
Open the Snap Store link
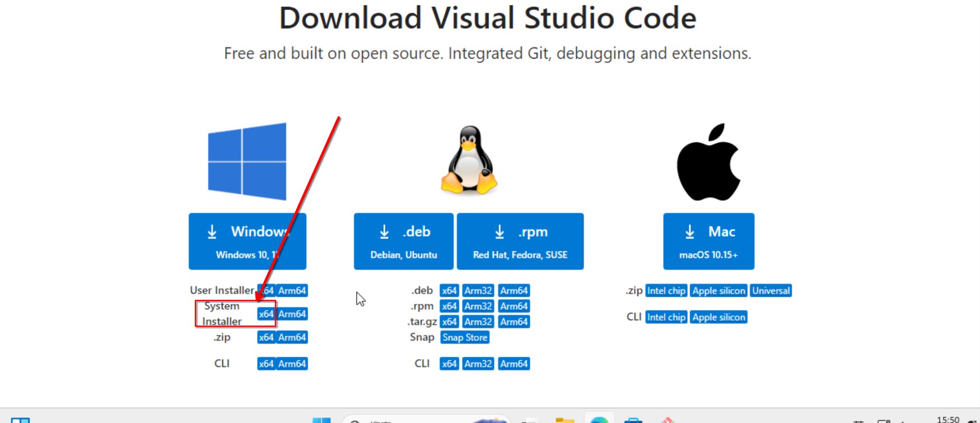tap(465, 337)
